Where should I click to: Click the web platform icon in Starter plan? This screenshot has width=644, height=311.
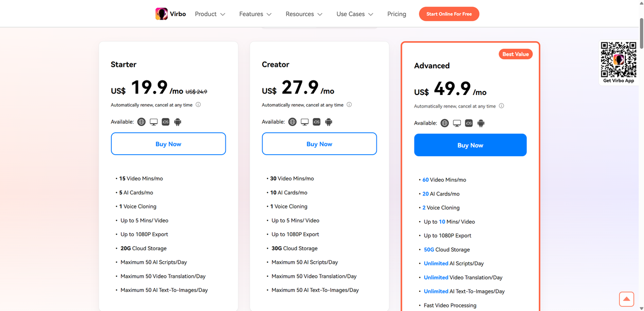click(141, 122)
